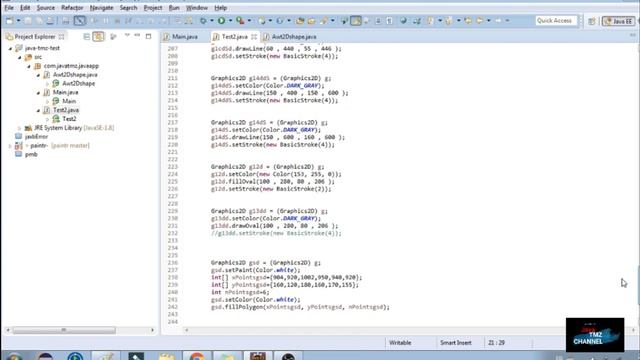Open the Navigate menu

(101, 8)
